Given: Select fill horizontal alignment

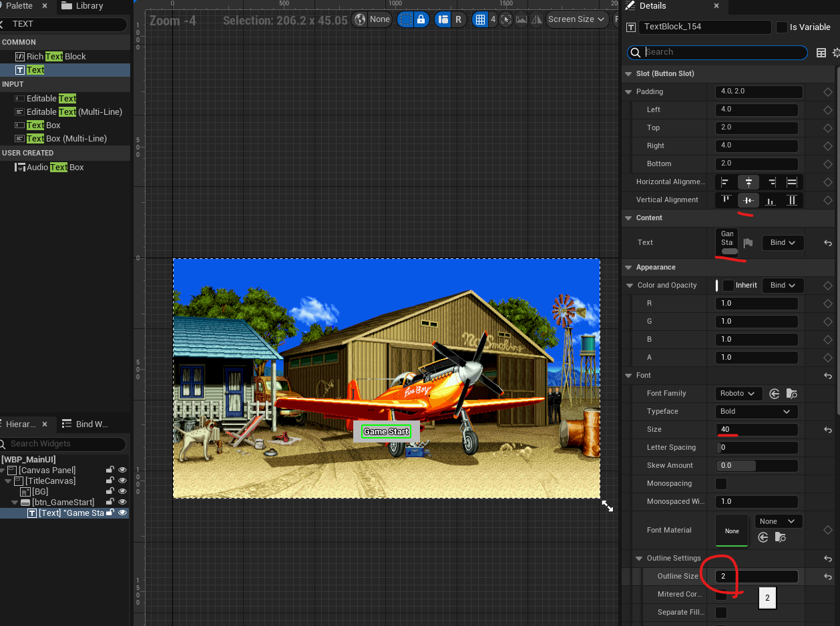Looking at the screenshot, I should point(792,182).
